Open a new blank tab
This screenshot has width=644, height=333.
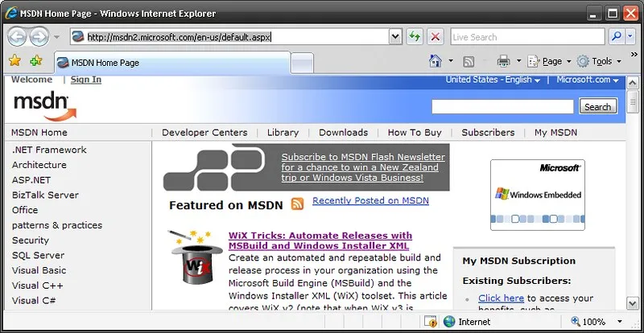(303, 64)
